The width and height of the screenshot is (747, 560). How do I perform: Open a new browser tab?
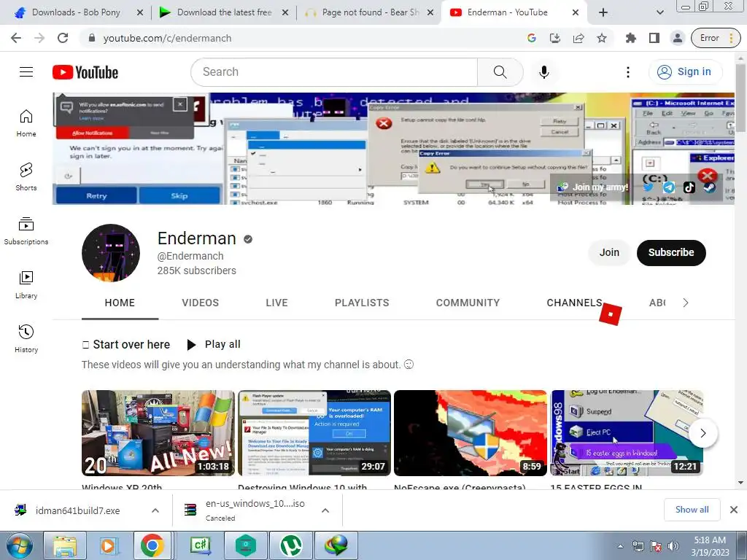click(603, 12)
